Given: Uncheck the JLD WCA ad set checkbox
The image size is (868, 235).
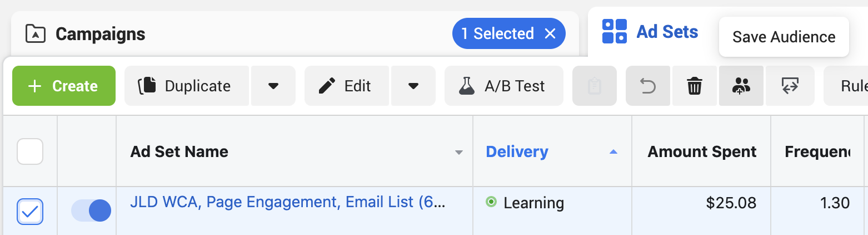Looking at the screenshot, I should tap(30, 212).
